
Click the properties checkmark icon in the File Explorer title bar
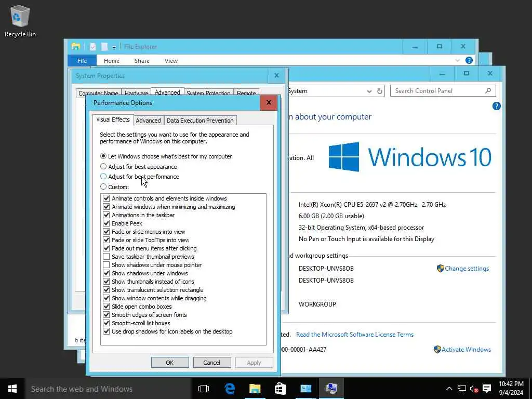(x=92, y=46)
